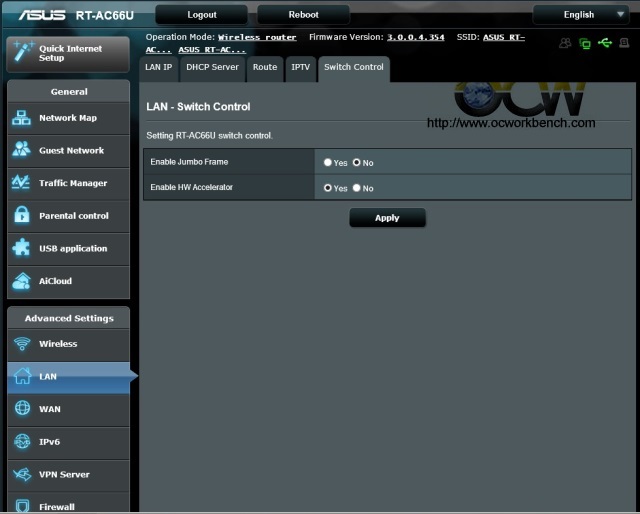This screenshot has width=640, height=514.
Task: Click the green USB status icon
Action: [605, 42]
